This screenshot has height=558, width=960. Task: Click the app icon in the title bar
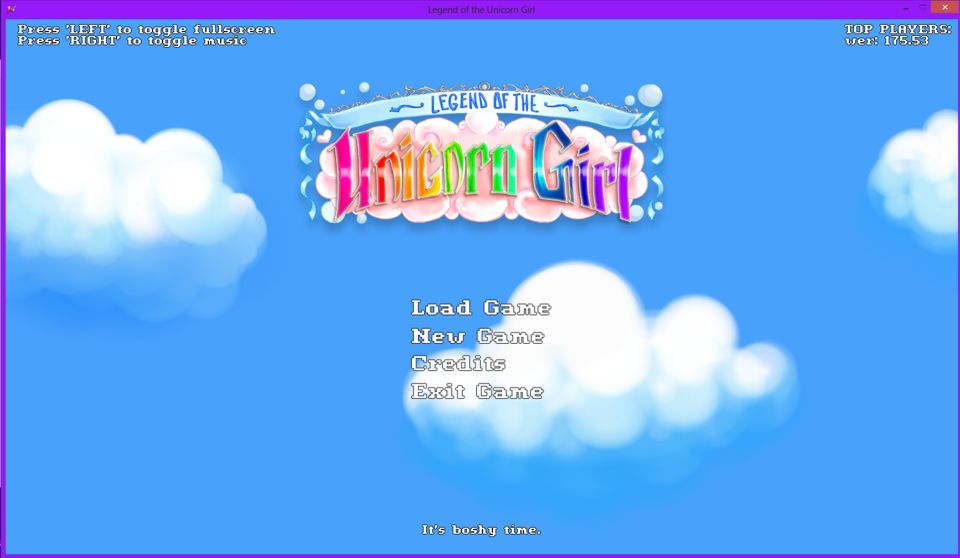coord(11,9)
